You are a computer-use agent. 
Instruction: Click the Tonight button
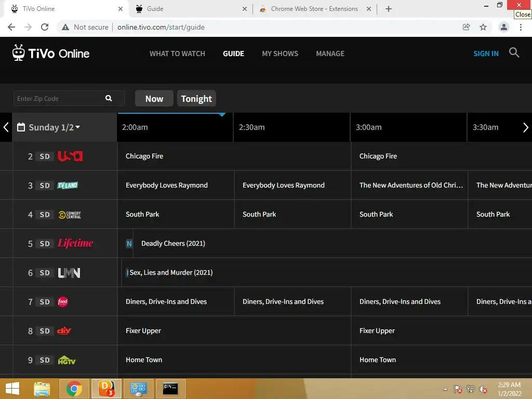(x=196, y=98)
